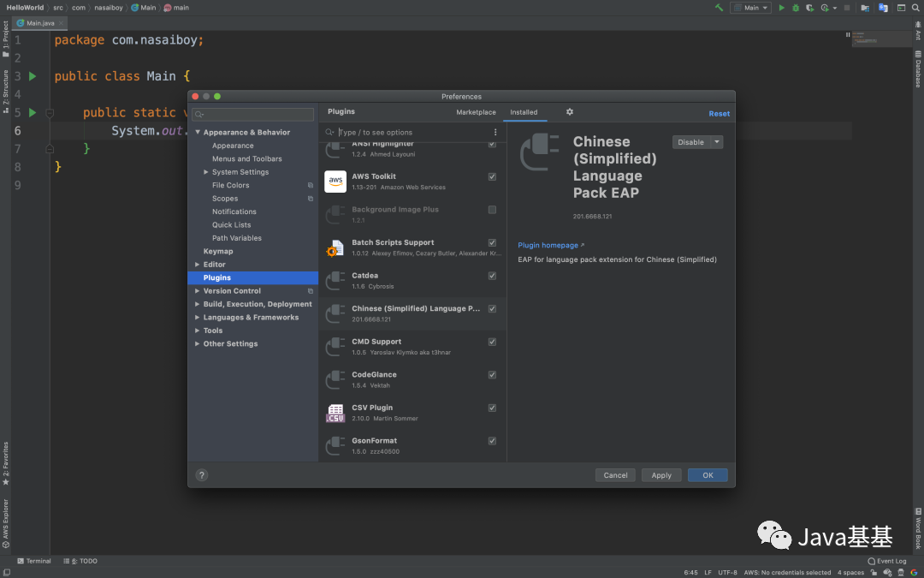The width and height of the screenshot is (924, 578).
Task: Open the dropdown arrow beside Disable button
Action: [x=717, y=142]
